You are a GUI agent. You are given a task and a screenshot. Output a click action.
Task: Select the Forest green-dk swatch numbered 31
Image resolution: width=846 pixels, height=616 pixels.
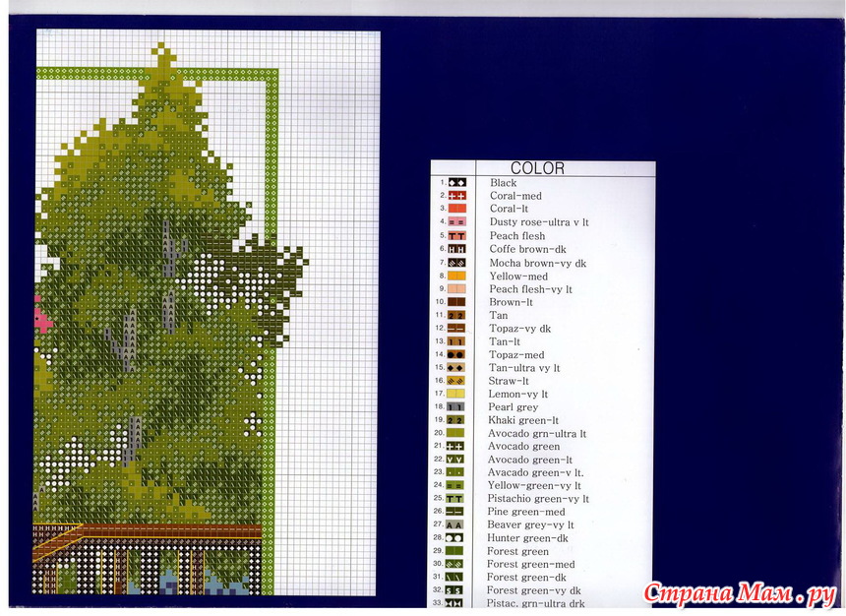click(454, 577)
